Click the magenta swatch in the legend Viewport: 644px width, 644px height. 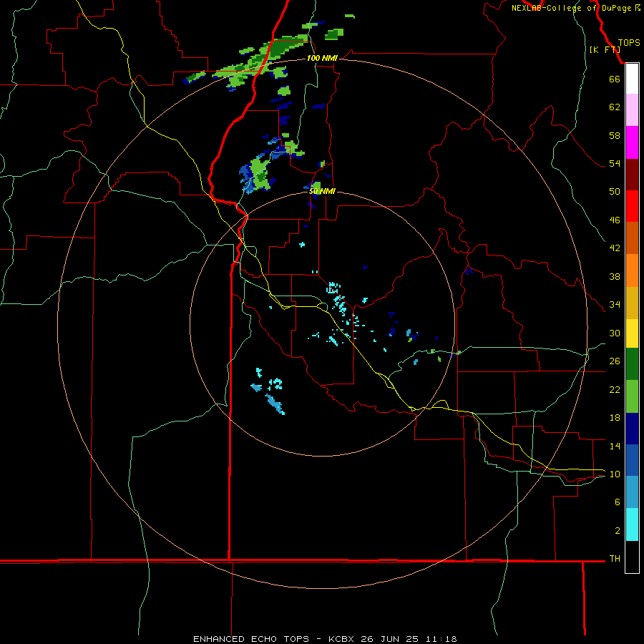click(632, 142)
